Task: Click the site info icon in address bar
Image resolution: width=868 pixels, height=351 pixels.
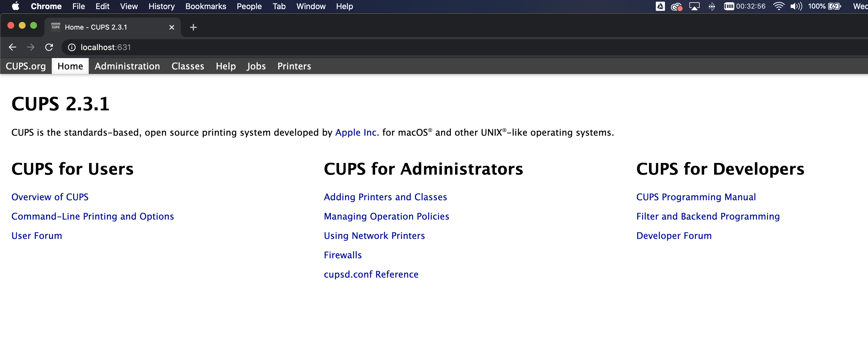Action: 71,47
